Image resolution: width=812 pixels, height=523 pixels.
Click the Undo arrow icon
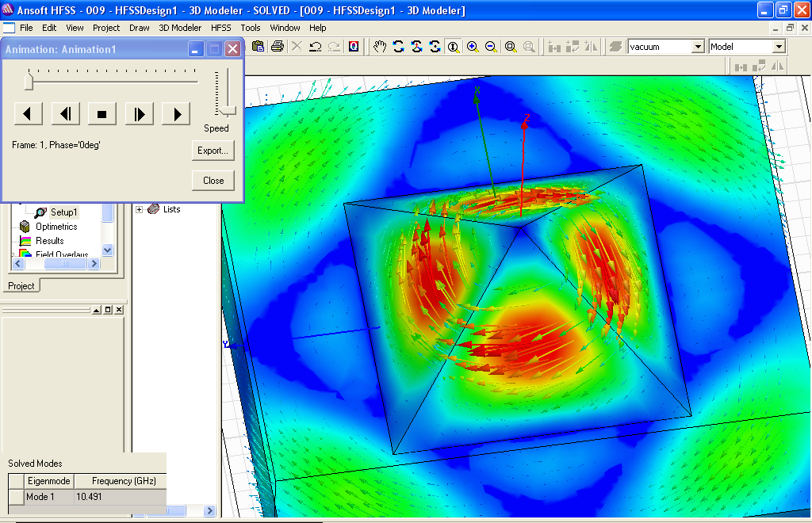click(315, 47)
